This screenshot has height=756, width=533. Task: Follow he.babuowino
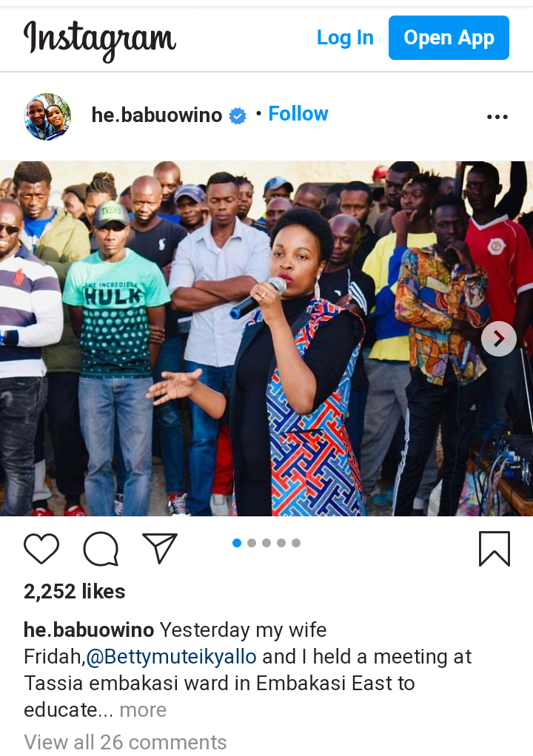[x=298, y=114]
